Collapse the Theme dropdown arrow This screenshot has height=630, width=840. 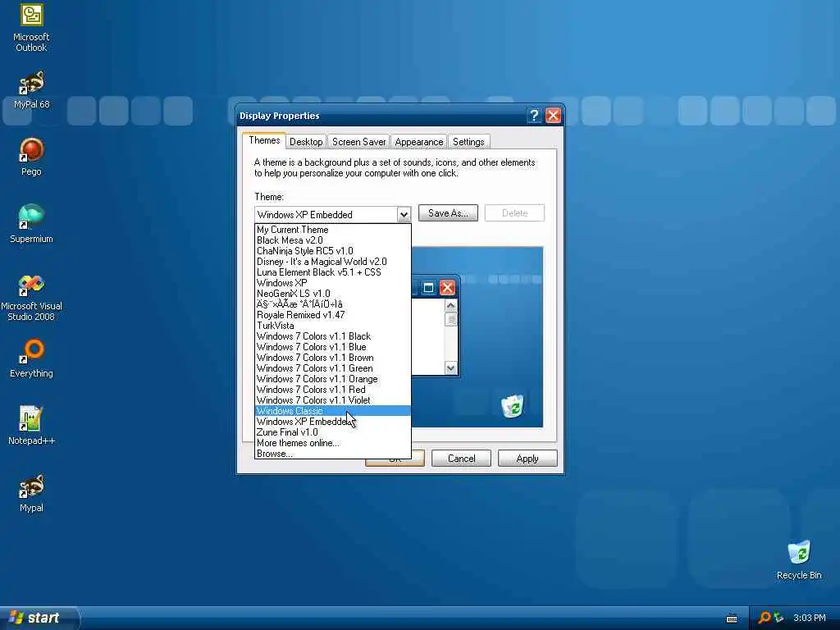(x=404, y=215)
